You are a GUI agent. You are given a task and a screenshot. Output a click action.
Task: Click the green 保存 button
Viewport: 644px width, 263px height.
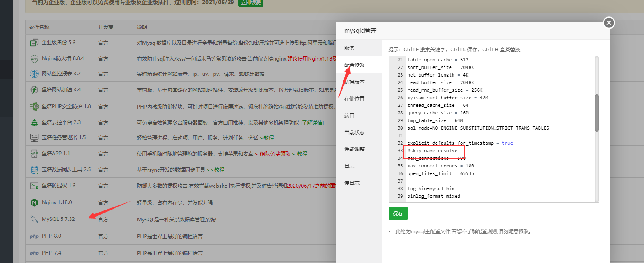398,213
